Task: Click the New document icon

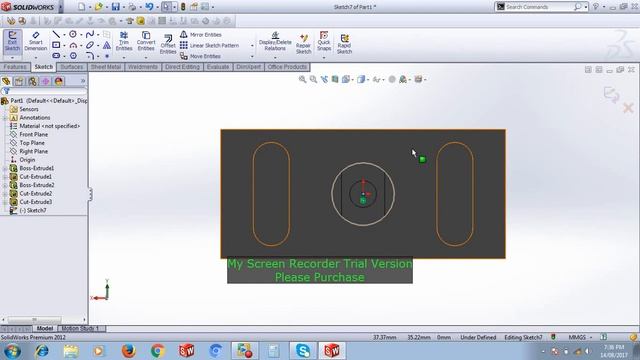Action: [82, 7]
